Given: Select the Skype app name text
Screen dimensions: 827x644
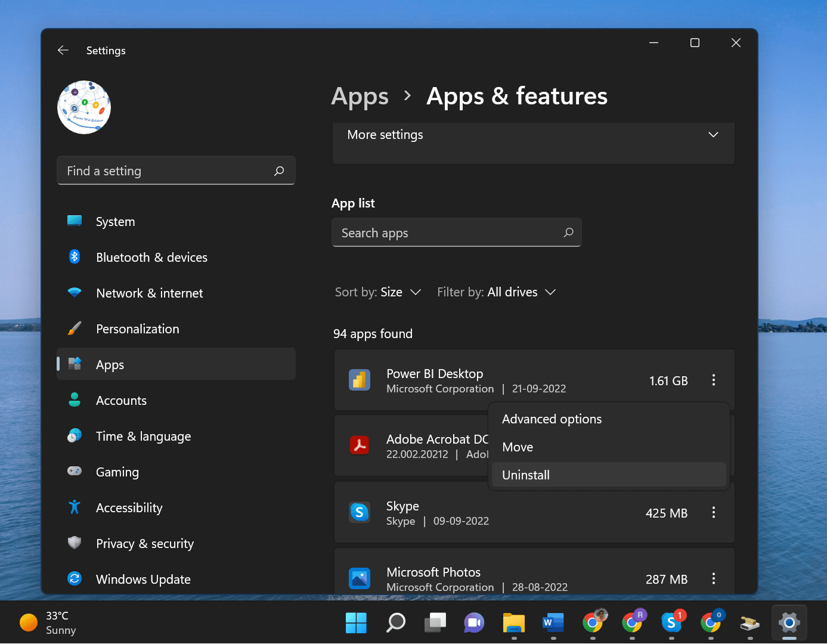Looking at the screenshot, I should [402, 506].
